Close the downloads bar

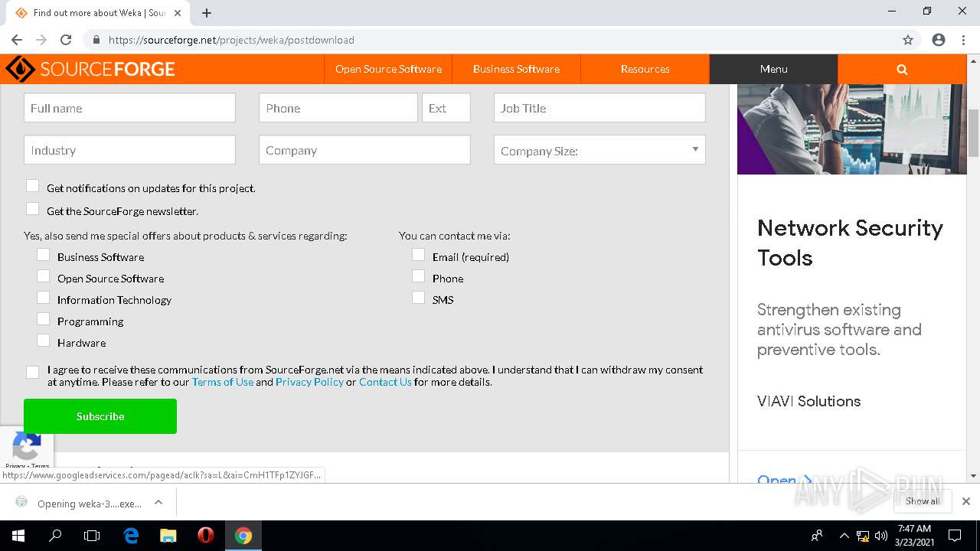[966, 501]
